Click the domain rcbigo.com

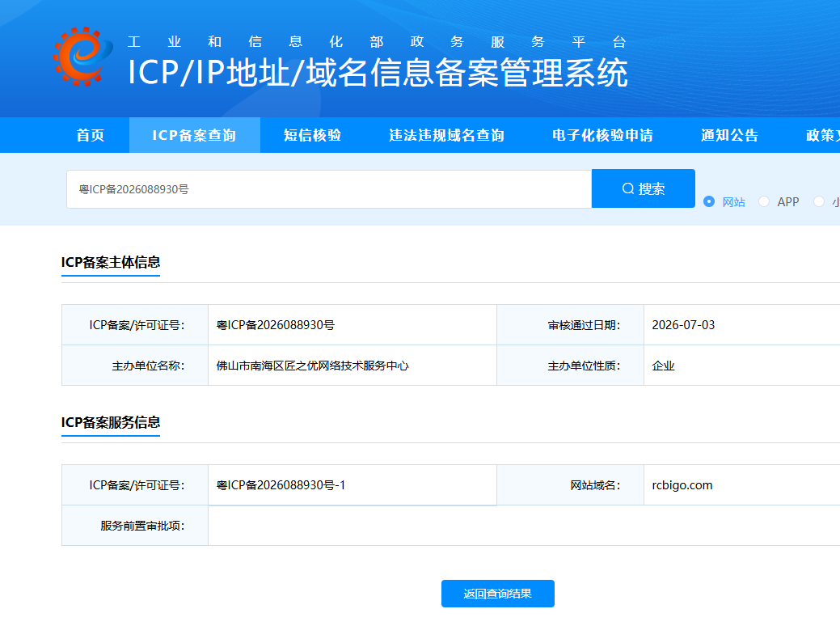point(682,485)
